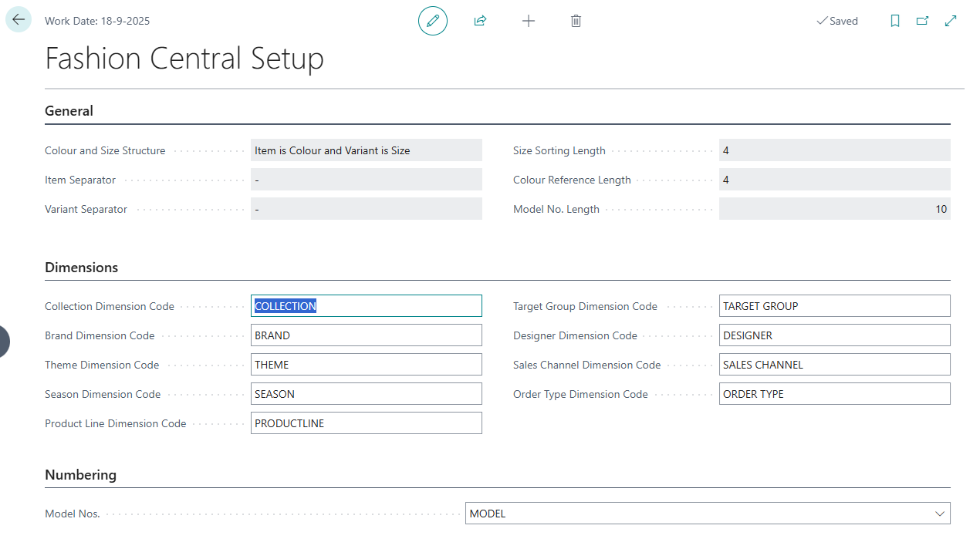Click the Order Type Dimension Code field
980x549 pixels.
pos(834,394)
